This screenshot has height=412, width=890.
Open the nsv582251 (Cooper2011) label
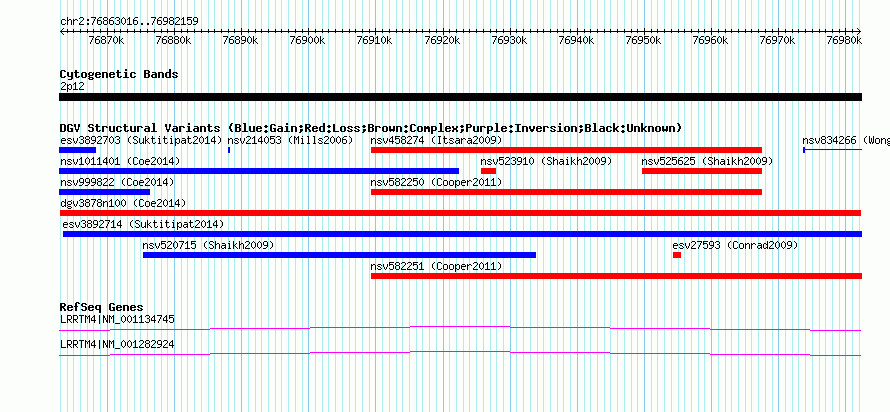[x=436, y=266]
